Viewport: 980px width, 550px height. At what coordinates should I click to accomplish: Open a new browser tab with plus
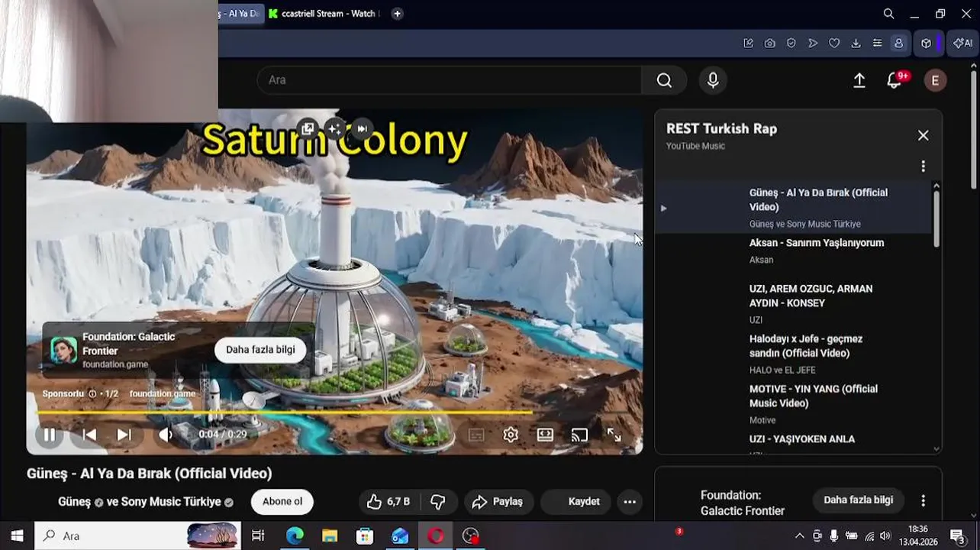(397, 14)
